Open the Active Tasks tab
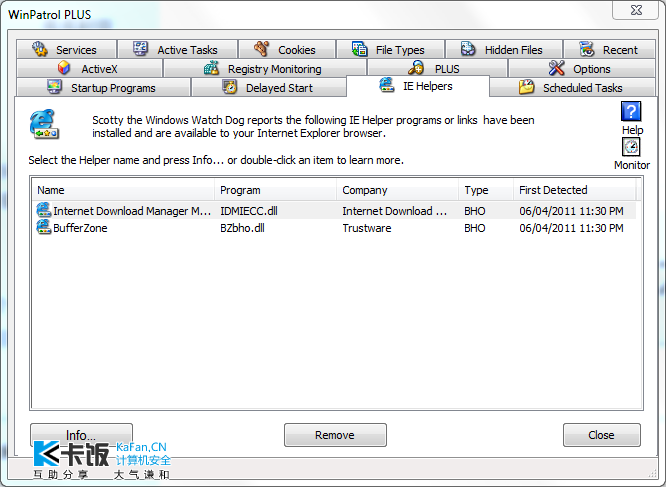The image size is (666, 487). [178, 49]
